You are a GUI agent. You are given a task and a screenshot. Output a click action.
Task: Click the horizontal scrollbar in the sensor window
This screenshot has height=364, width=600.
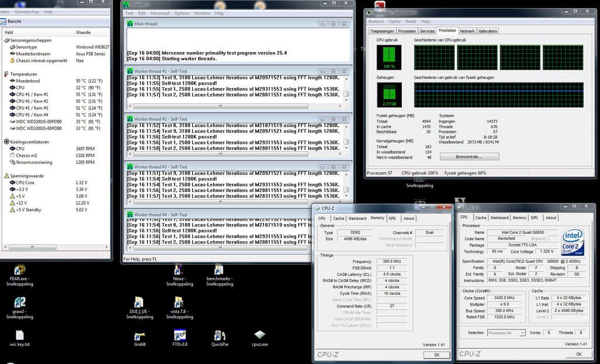point(55,247)
